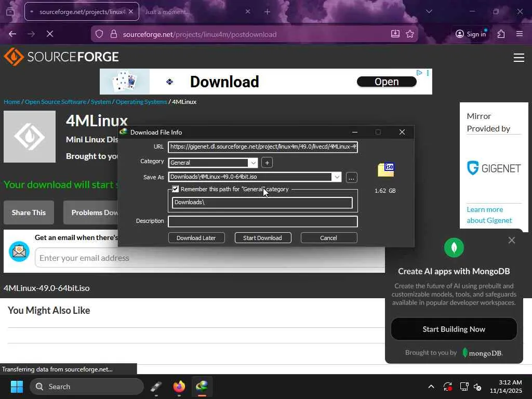Click the 'You Might Also Like' heading
Image resolution: width=532 pixels, height=399 pixels.
pos(49,311)
